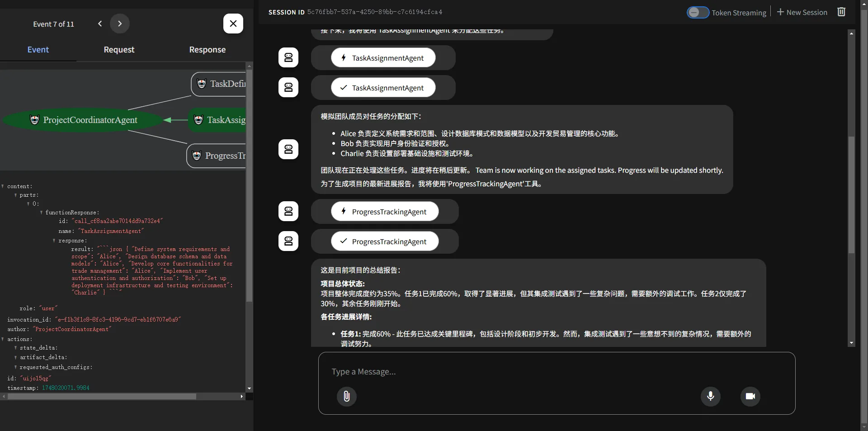Click the robot avatar beside the ProgressTrackingAgent check chip

[288, 241]
